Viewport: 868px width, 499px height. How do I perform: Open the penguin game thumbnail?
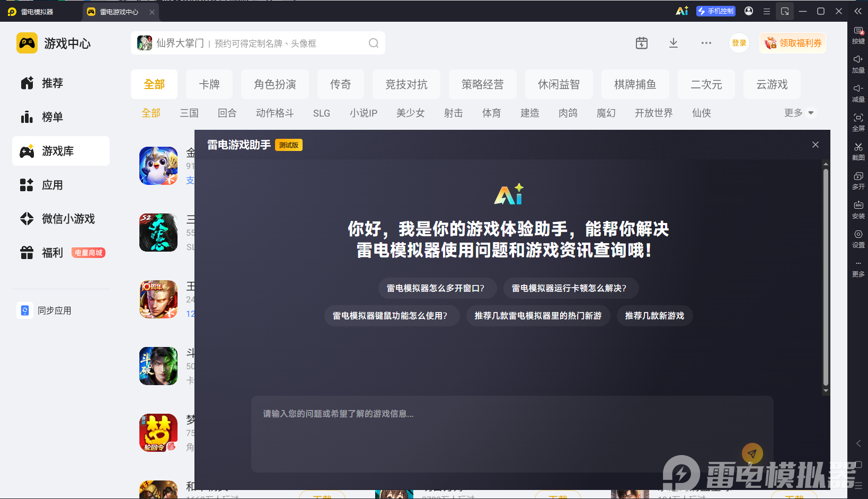pyautogui.click(x=158, y=166)
